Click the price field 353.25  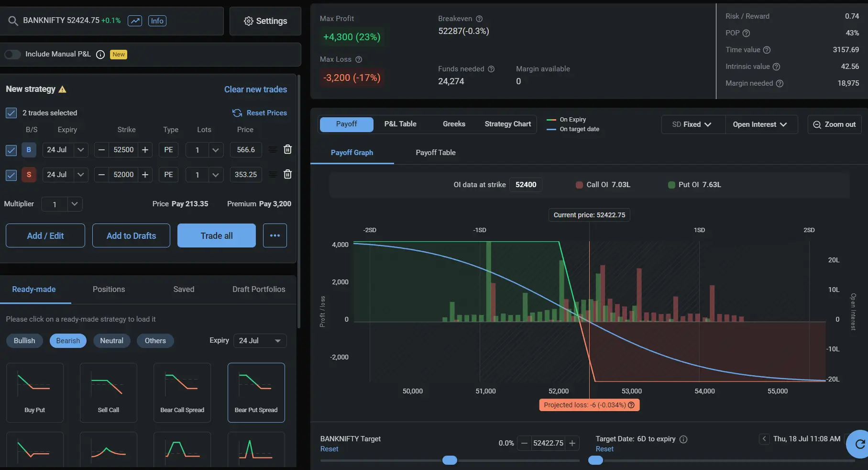click(x=246, y=175)
